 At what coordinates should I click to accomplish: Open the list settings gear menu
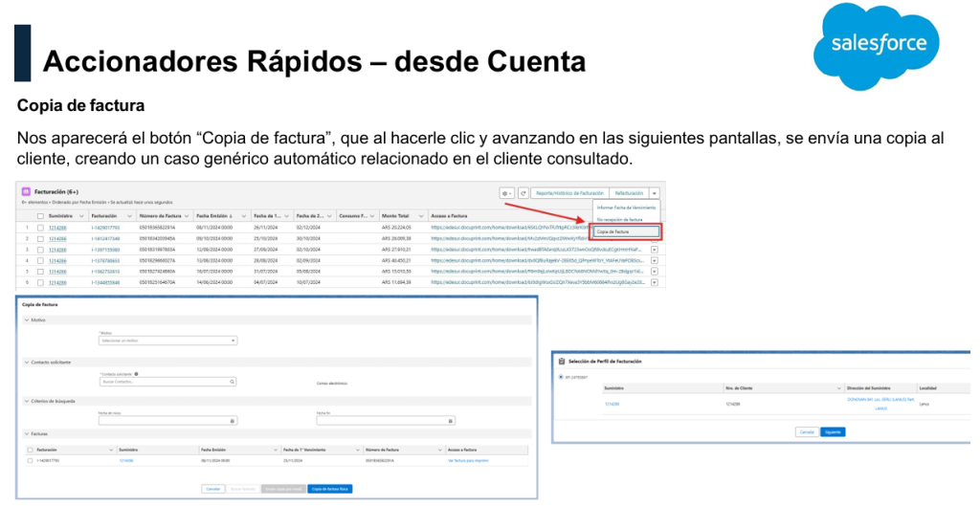(506, 193)
